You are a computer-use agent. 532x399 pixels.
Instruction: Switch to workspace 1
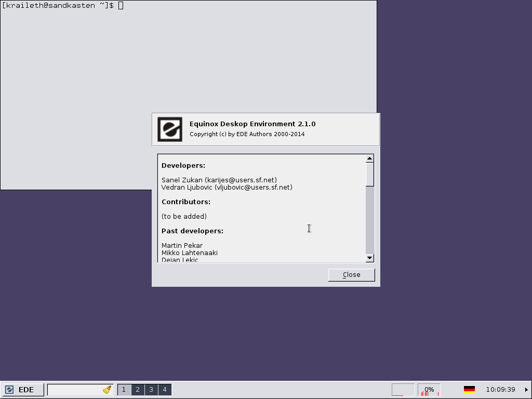coord(124,390)
